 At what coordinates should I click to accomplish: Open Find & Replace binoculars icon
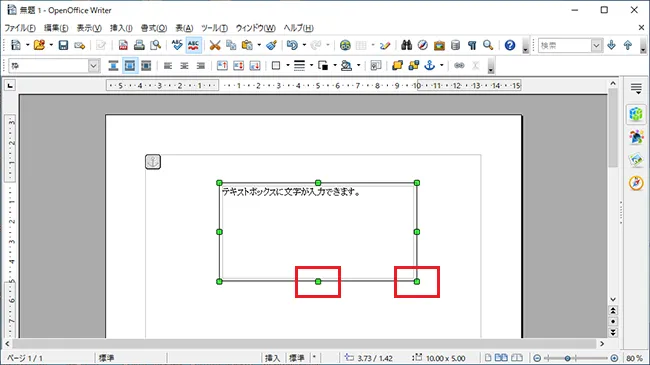(x=406, y=45)
